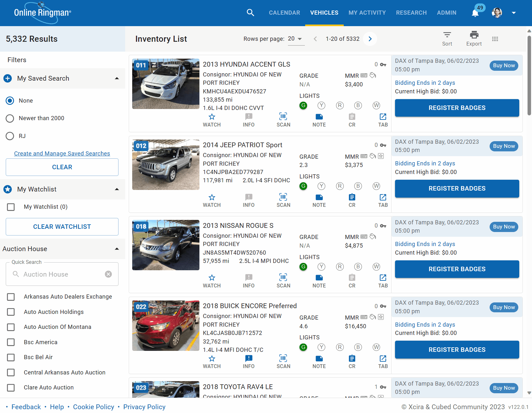Select the Newer than 2000 saved search

click(x=10, y=118)
